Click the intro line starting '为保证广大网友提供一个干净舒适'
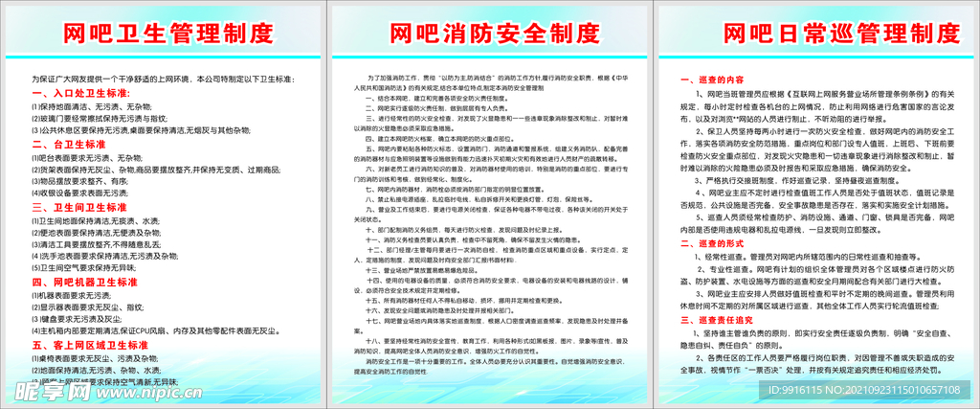The height and width of the screenshot is (409, 980). pyautogui.click(x=162, y=80)
